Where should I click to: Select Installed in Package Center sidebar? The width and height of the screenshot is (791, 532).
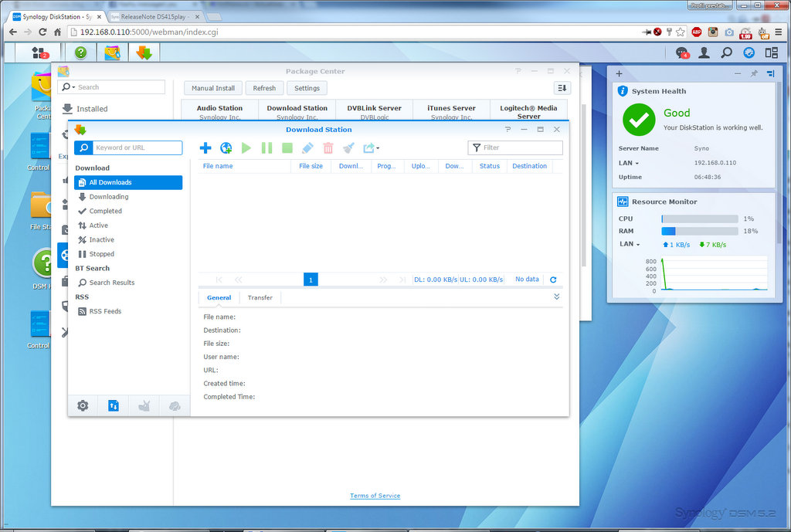tap(85, 108)
